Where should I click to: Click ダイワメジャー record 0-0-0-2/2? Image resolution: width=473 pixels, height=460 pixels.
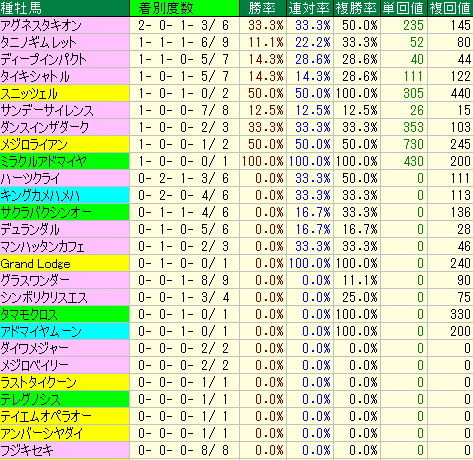pyautogui.click(x=184, y=348)
